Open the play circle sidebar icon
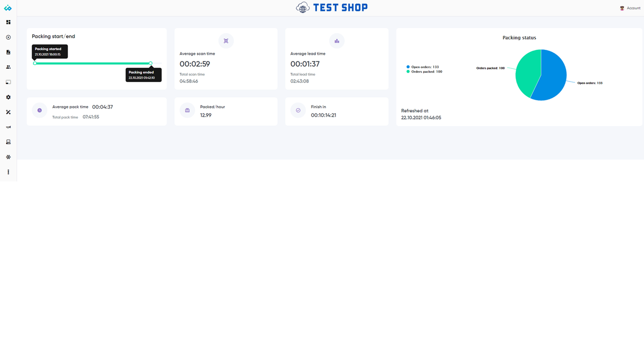The image size is (644, 362). [8, 37]
